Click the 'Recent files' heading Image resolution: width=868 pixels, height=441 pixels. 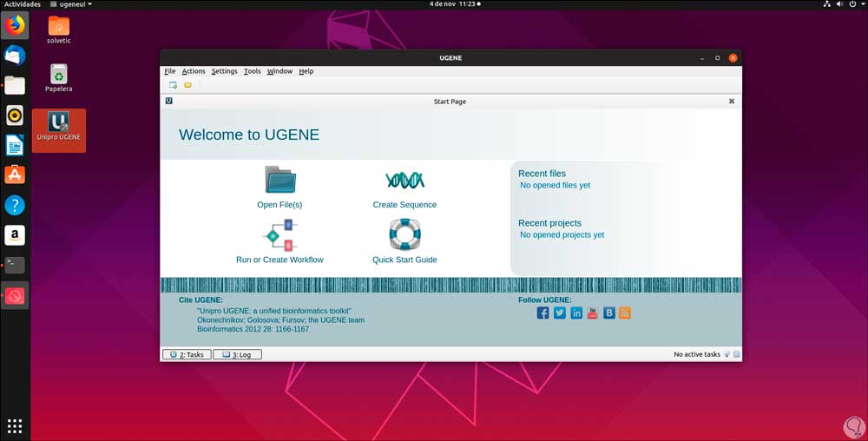542,174
